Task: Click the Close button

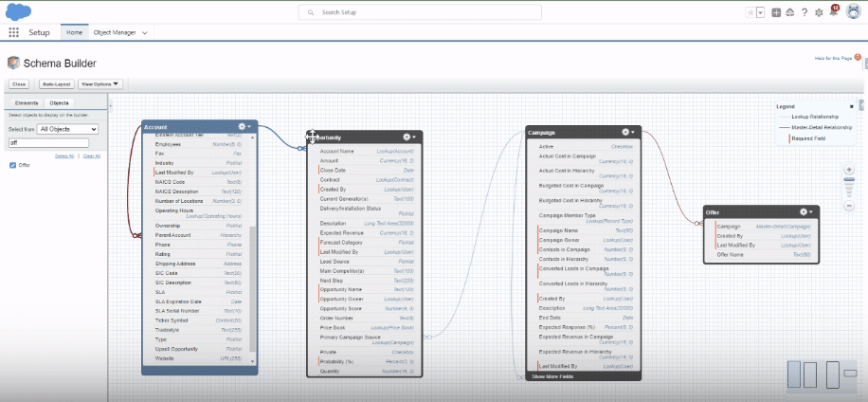Action: point(19,84)
